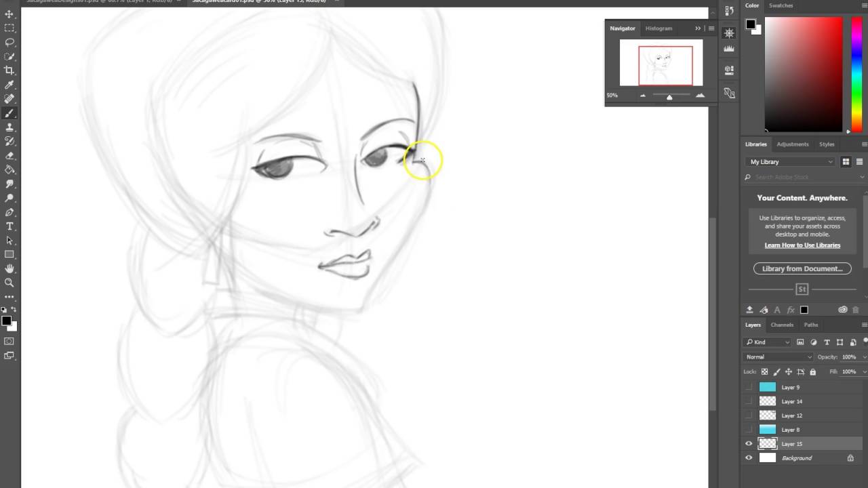Select the Spot Healing Brush tool
868x488 pixels.
[9, 99]
